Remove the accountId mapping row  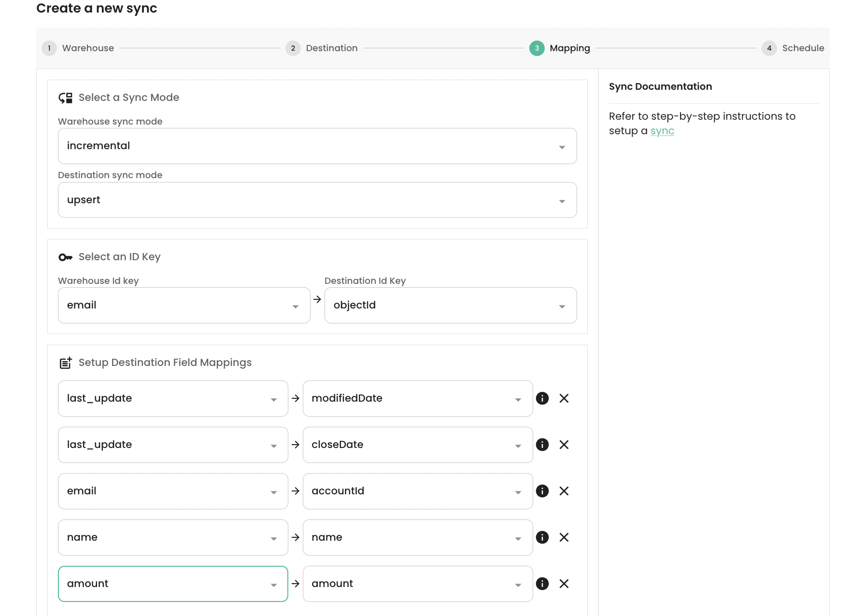tap(564, 491)
